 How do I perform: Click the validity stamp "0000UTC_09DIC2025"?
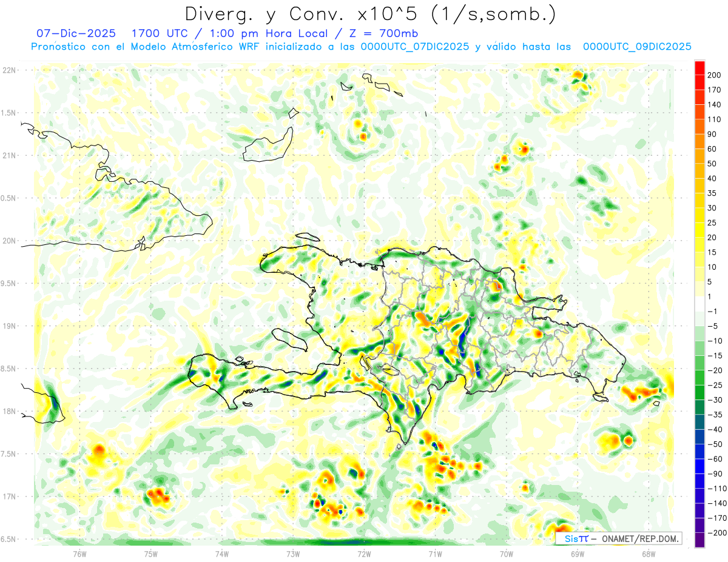tap(637, 46)
